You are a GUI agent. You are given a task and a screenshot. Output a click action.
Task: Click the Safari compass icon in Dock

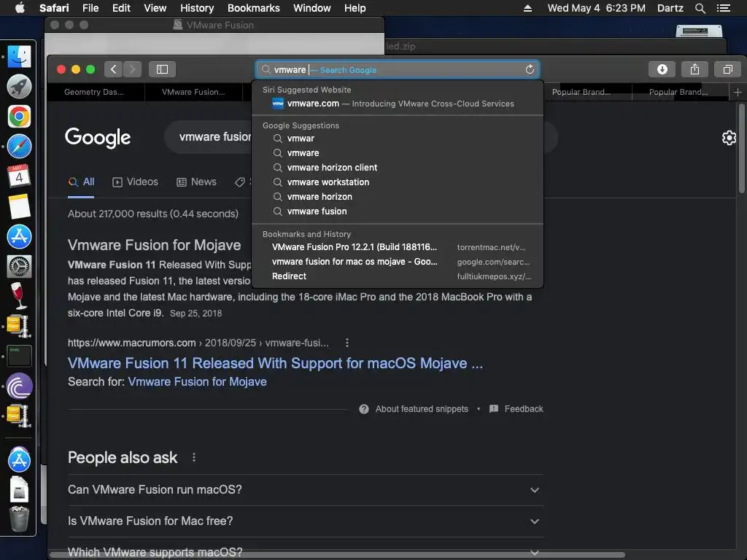point(19,147)
